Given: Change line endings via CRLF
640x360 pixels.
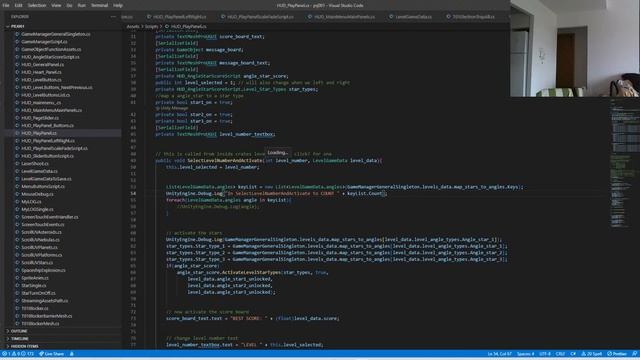Looking at the screenshot, I should [x=560, y=354].
